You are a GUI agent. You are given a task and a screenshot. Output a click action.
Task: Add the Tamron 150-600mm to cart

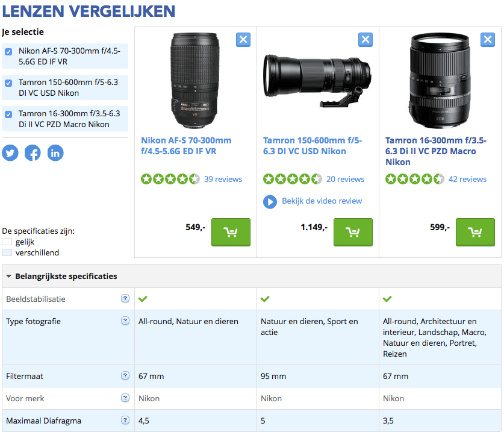coord(353,232)
